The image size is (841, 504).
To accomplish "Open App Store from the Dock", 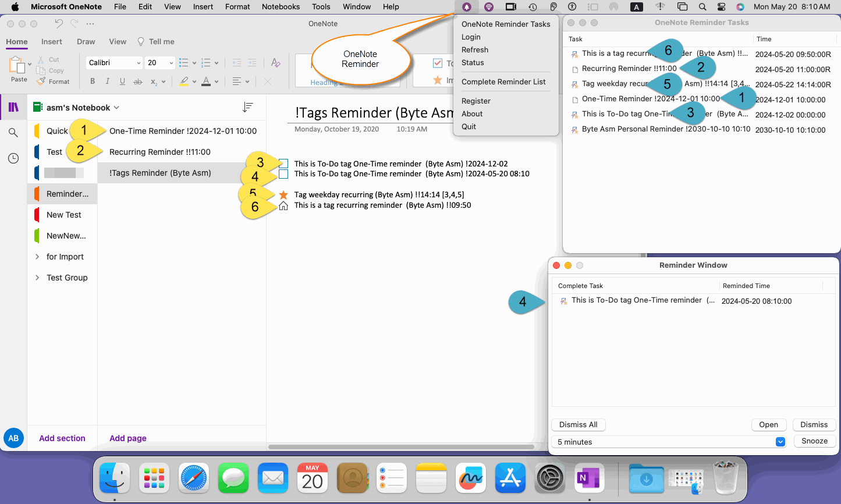I will (x=510, y=478).
